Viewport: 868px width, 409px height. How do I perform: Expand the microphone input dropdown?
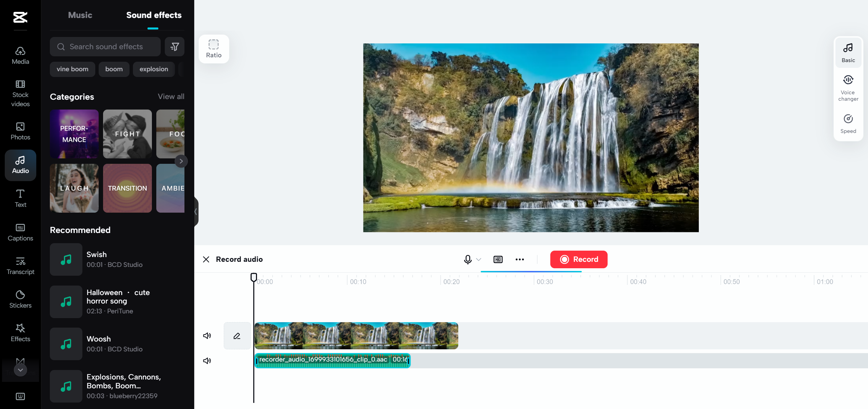479,259
